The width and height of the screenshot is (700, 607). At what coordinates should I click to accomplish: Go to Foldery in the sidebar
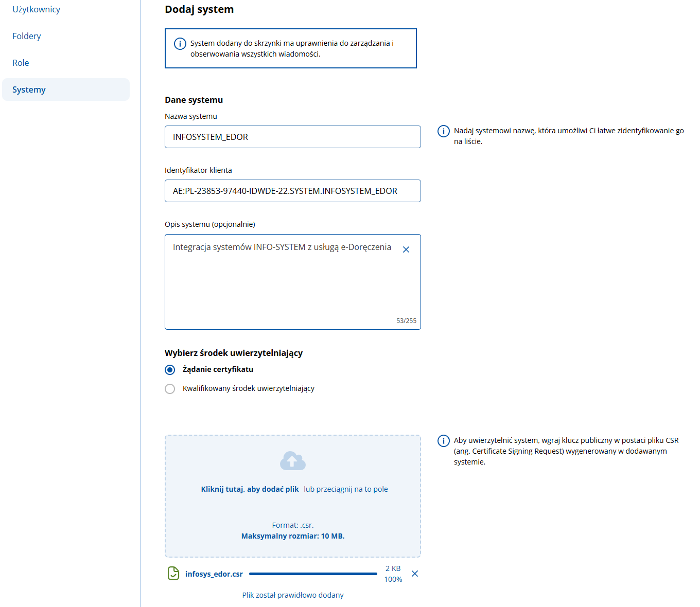click(x=27, y=36)
